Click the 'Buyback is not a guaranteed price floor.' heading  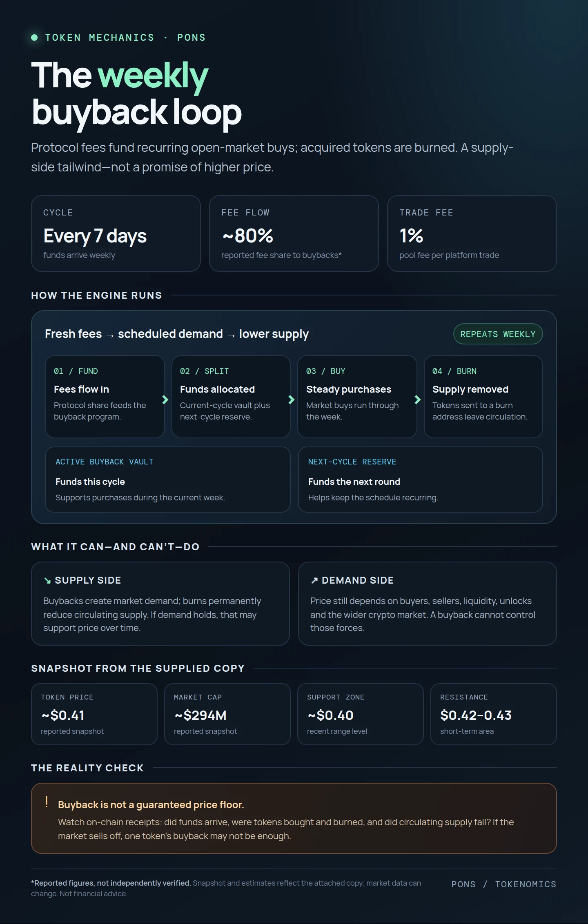[x=151, y=804]
